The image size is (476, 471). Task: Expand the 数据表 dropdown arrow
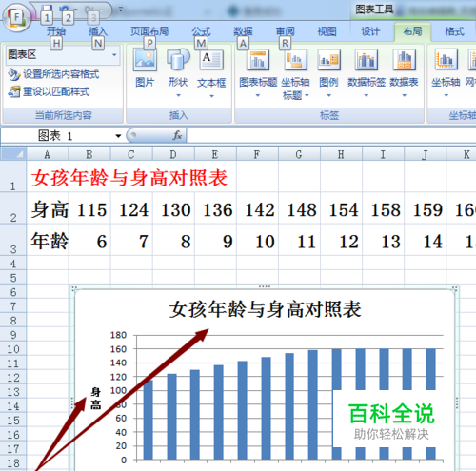point(405,95)
